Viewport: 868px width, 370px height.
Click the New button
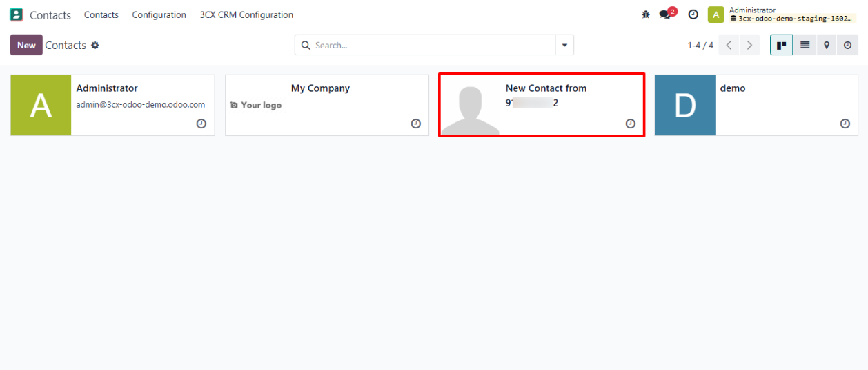(x=26, y=45)
